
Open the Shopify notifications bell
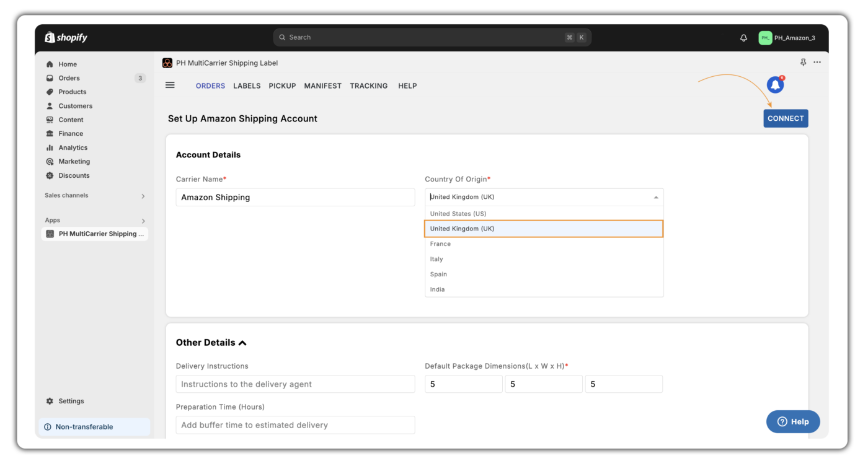pos(743,38)
